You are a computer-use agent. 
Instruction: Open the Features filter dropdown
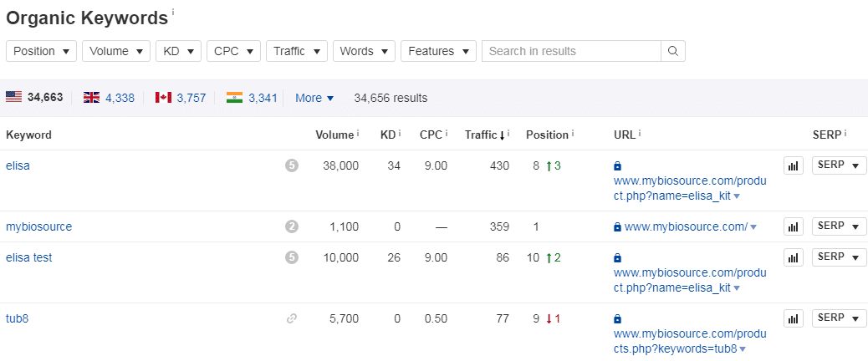pyautogui.click(x=438, y=51)
